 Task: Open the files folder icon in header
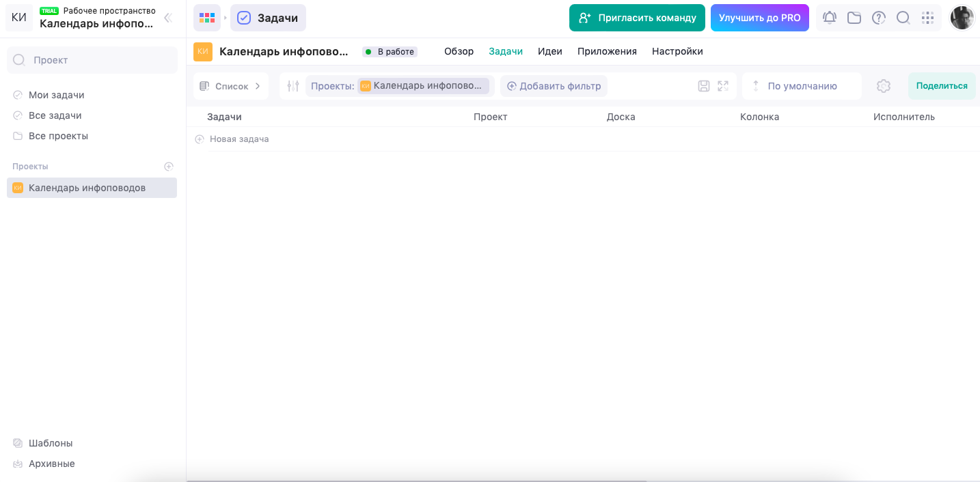click(x=854, y=18)
